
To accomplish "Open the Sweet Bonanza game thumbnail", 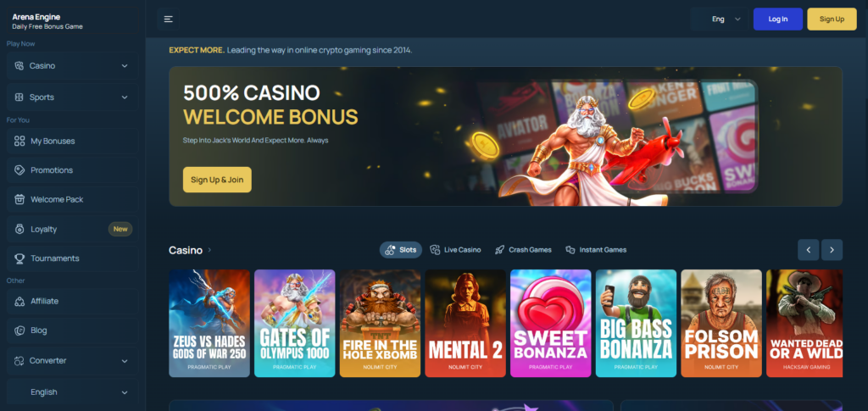I will [x=551, y=324].
